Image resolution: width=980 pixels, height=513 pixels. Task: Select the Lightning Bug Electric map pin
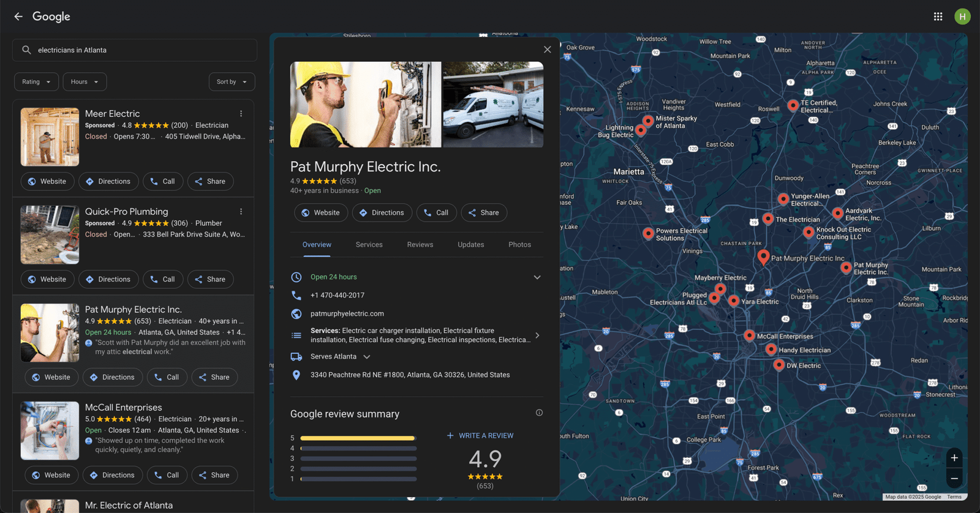click(x=641, y=130)
